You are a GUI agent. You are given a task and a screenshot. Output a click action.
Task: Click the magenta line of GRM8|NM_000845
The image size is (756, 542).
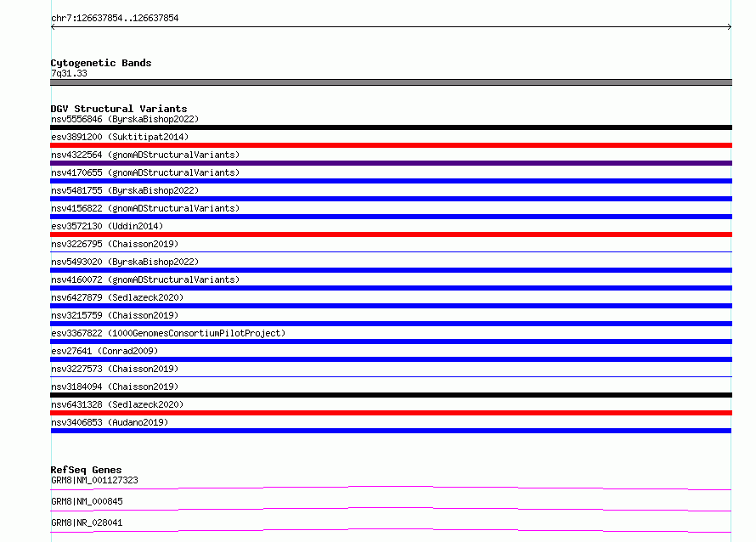pos(391,509)
